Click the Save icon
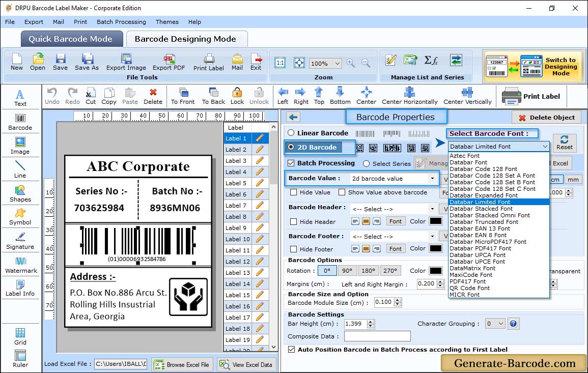The width and height of the screenshot is (588, 373). pos(60,62)
